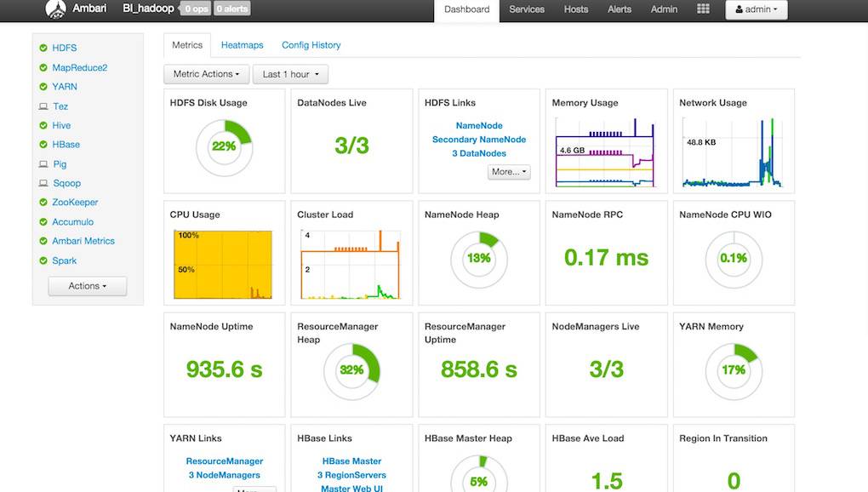
Task: Click the HDFS Disk Usage 22% gauge
Action: click(224, 148)
